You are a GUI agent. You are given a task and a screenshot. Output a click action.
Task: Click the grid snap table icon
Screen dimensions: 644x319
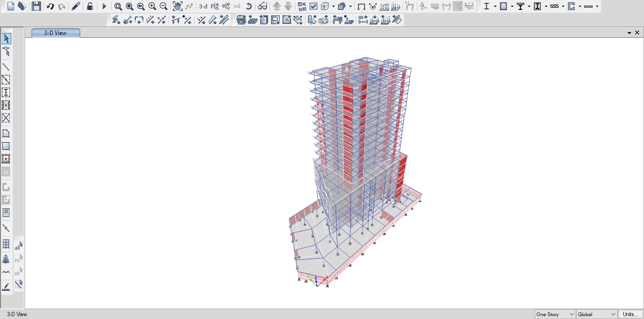click(x=6, y=244)
